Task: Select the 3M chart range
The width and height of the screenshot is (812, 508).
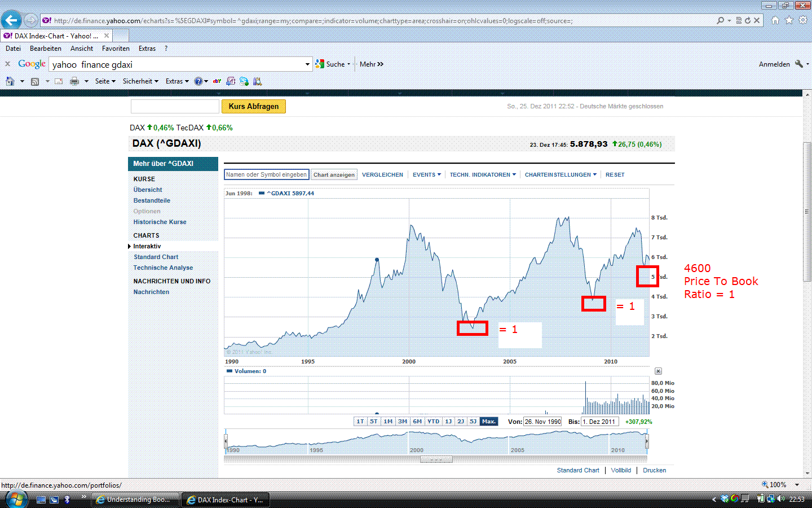Action: point(402,422)
